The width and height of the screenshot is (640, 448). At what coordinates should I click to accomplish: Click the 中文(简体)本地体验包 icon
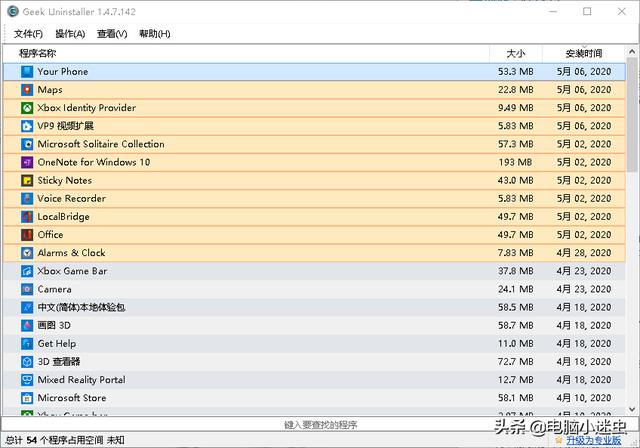tap(27, 307)
